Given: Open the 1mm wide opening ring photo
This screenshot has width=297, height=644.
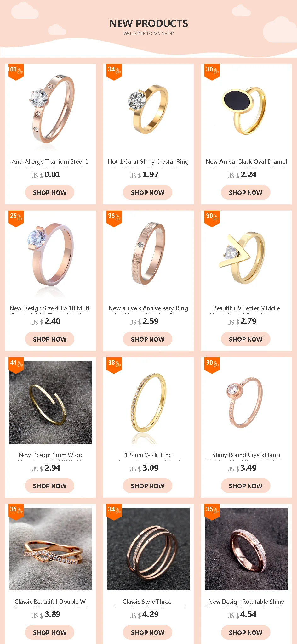Looking at the screenshot, I should coord(50,403).
